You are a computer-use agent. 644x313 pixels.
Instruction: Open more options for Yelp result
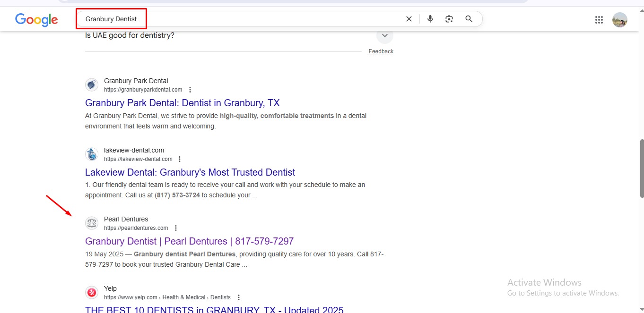(239, 297)
